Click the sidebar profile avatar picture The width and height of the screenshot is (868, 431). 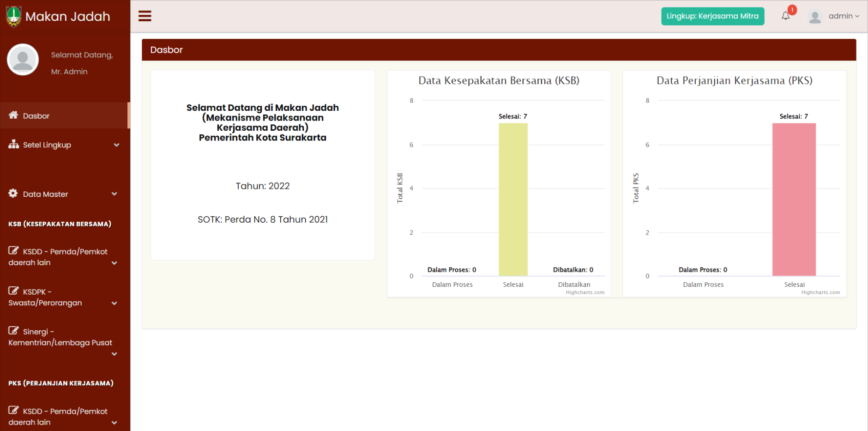[x=23, y=60]
